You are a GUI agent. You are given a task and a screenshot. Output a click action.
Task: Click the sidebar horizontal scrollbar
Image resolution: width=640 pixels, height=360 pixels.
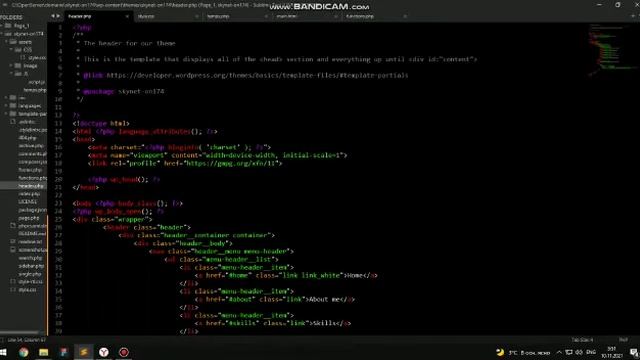pos(20,333)
